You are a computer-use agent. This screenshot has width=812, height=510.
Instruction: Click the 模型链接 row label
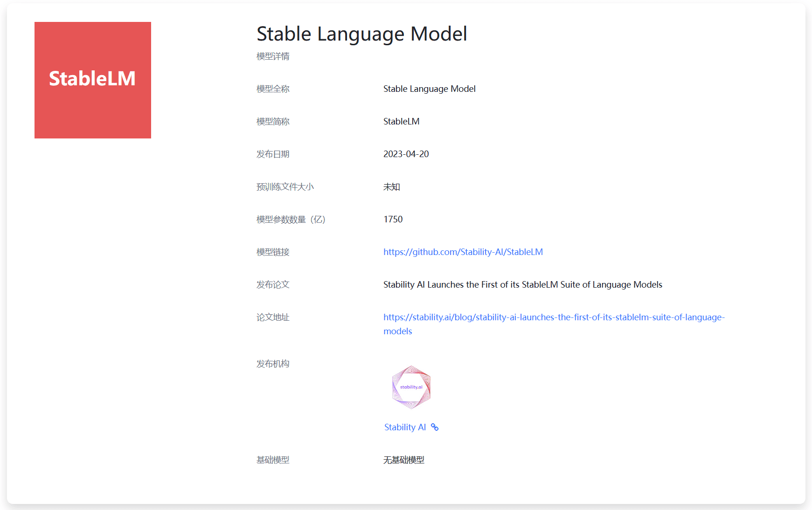tap(272, 252)
